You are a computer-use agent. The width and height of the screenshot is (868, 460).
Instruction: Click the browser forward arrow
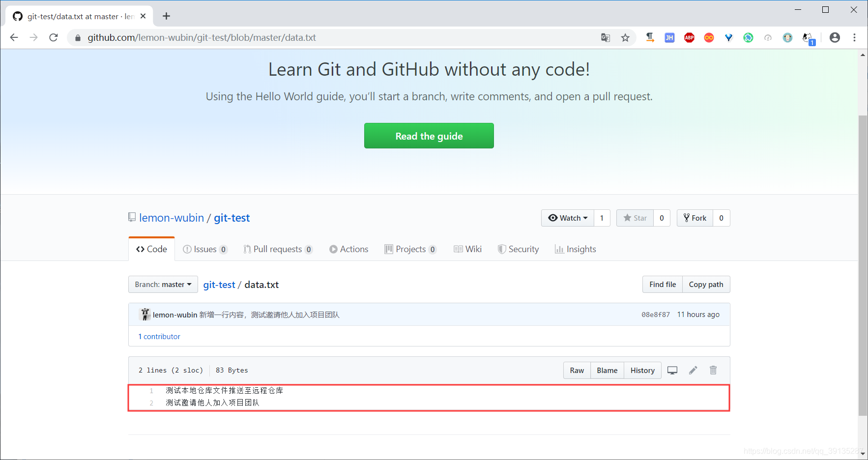33,37
